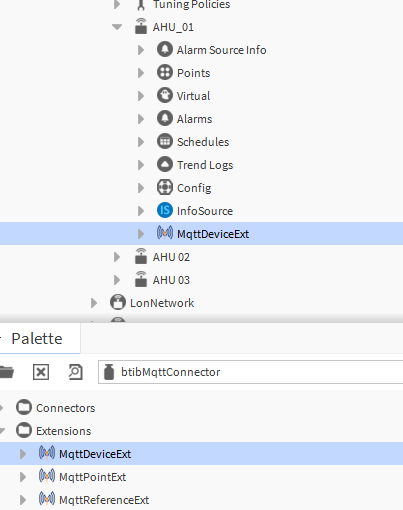Viewport: 403px width, 510px height.
Task: Expand the AHU 02 device node
Action: (x=117, y=257)
